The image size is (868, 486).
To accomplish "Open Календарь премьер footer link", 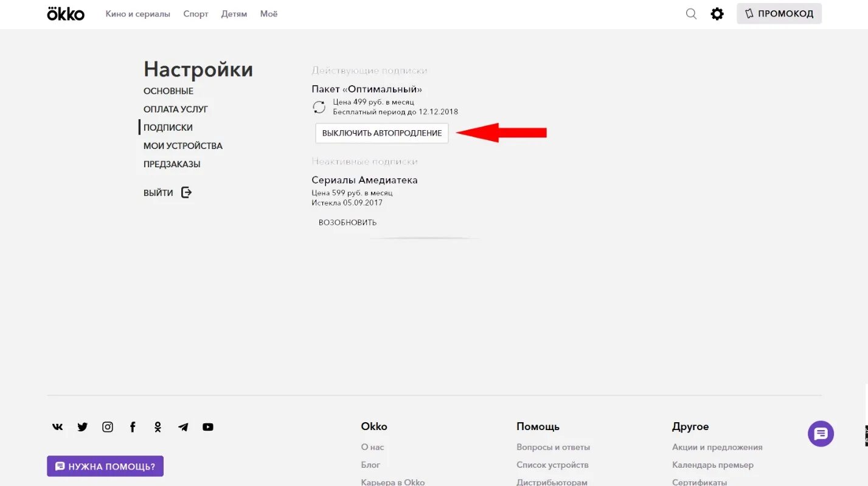I will click(x=713, y=465).
